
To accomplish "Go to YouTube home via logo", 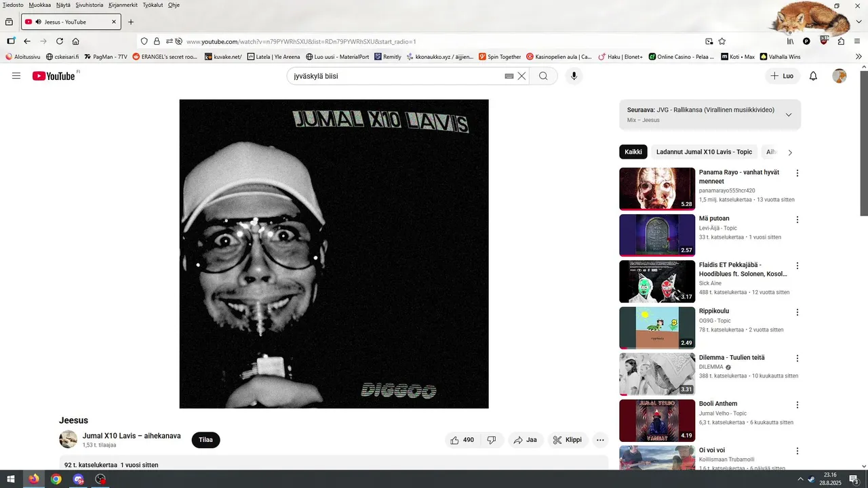I will (x=54, y=76).
